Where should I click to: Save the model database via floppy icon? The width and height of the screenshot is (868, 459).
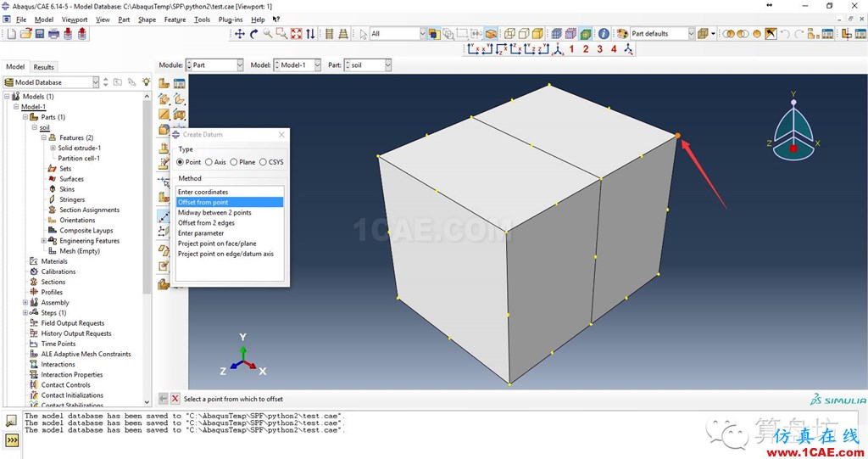pos(40,35)
